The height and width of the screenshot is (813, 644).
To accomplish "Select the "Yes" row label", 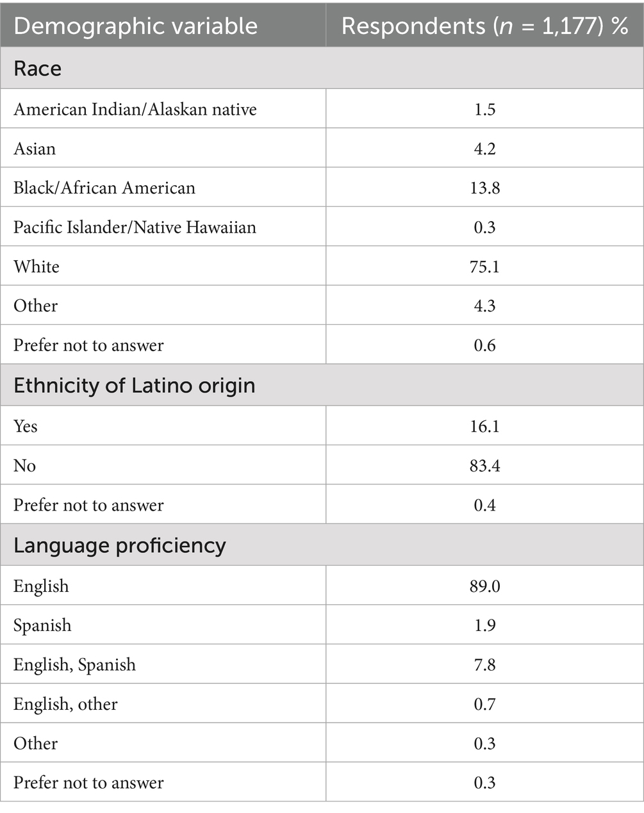I will [x=26, y=427].
